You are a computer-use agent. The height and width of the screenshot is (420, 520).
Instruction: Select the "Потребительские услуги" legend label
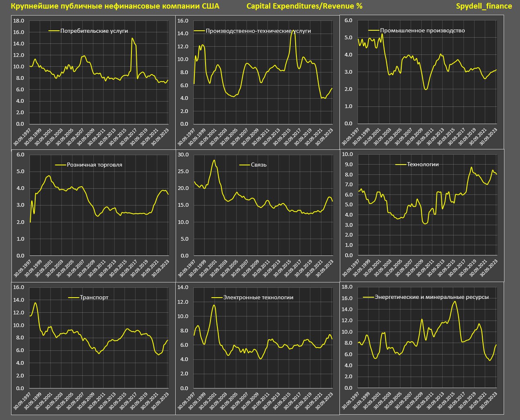coord(94,31)
